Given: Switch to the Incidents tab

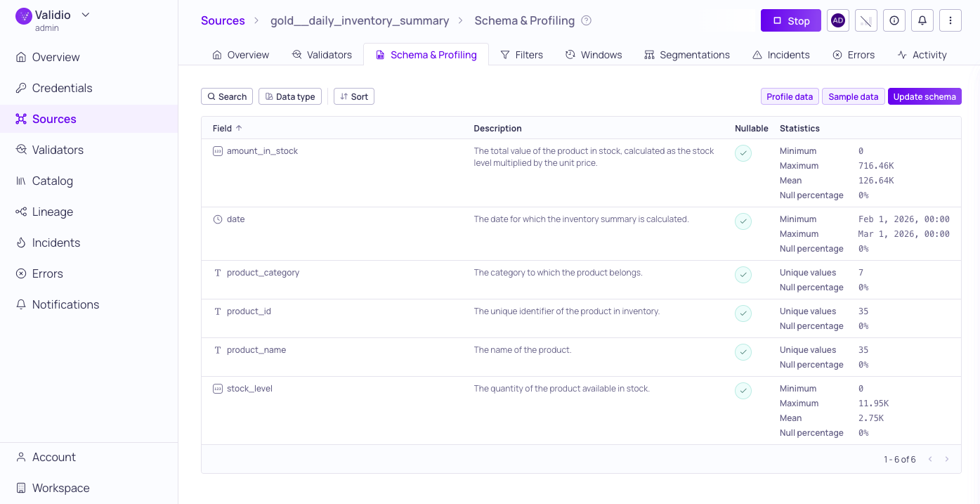Looking at the screenshot, I should [780, 55].
